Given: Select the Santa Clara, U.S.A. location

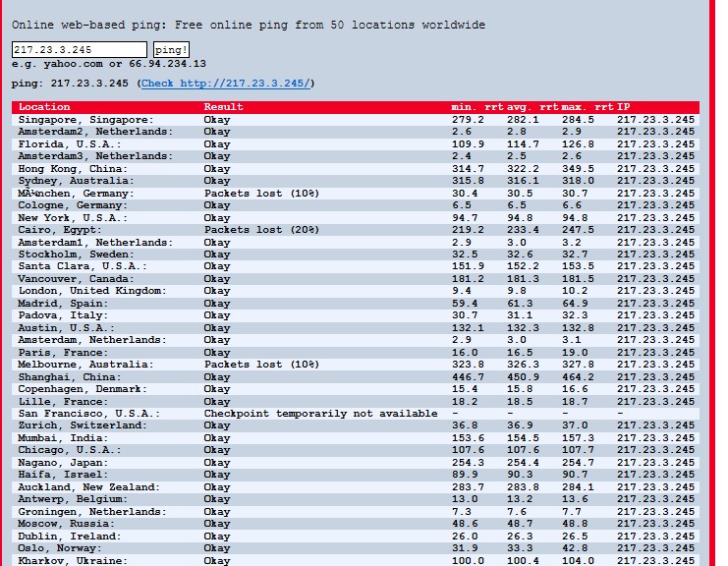Looking at the screenshot, I should 83,266.
